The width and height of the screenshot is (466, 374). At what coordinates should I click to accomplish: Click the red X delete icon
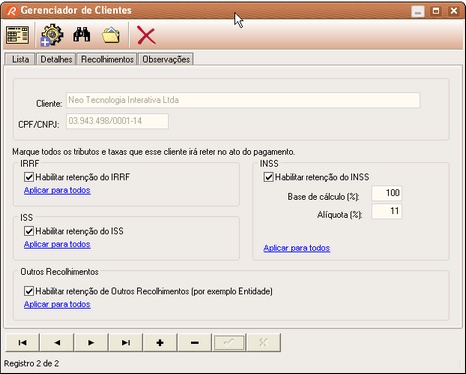pyautogui.click(x=146, y=36)
